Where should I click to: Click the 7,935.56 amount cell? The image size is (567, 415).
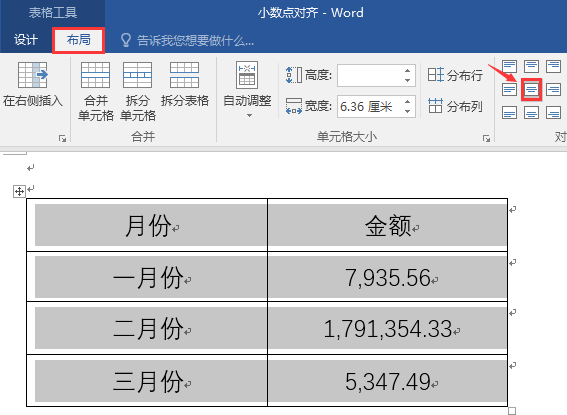click(x=388, y=277)
